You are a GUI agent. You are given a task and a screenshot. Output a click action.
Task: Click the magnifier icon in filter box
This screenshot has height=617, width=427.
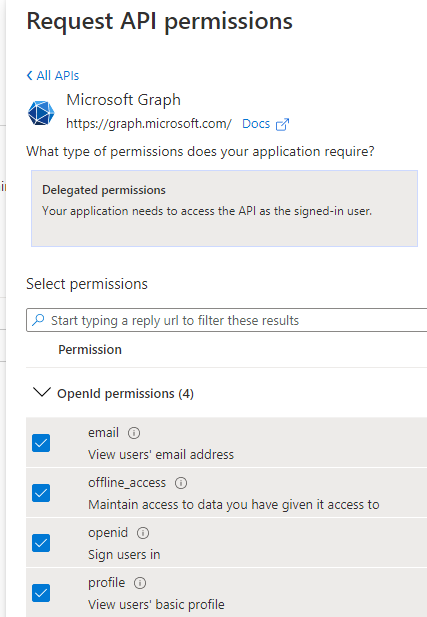pos(38,320)
